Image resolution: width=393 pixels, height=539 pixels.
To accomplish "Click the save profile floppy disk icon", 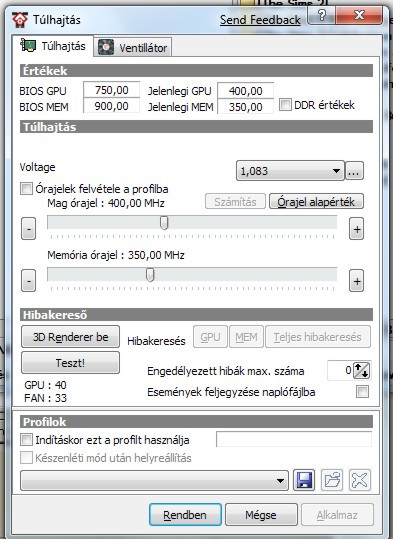I will [304, 480].
